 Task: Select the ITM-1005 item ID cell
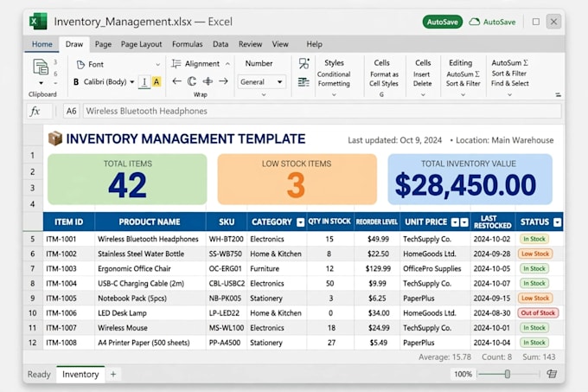[x=68, y=299]
